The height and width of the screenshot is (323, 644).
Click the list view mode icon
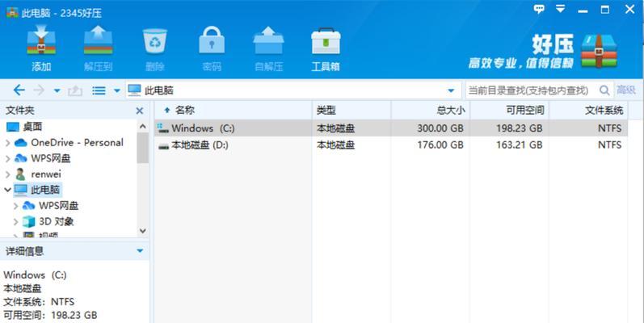pyautogui.click(x=99, y=90)
